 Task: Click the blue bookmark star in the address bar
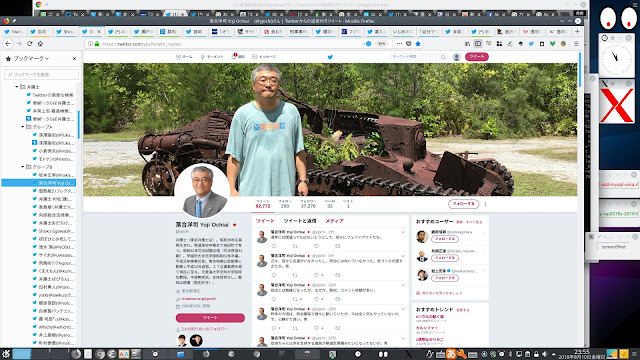(x=418, y=44)
